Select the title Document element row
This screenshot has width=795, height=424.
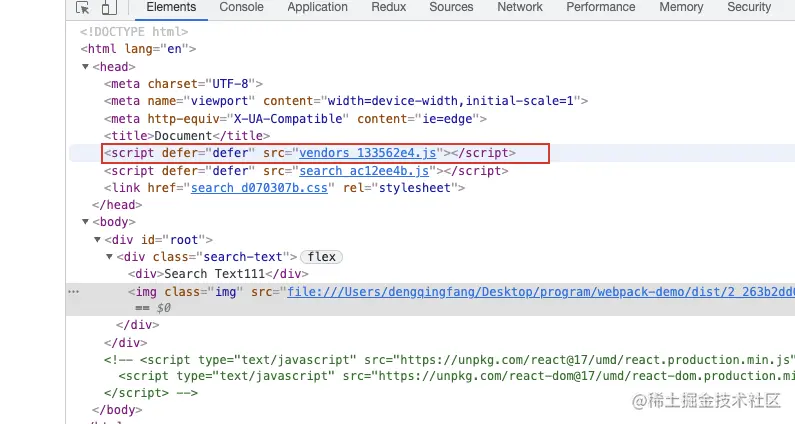tap(190, 136)
